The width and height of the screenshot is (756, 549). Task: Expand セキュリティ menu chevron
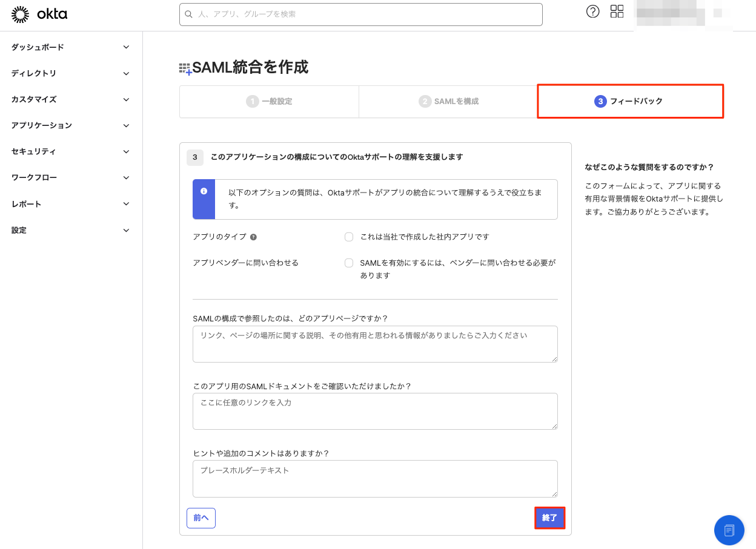(x=126, y=151)
